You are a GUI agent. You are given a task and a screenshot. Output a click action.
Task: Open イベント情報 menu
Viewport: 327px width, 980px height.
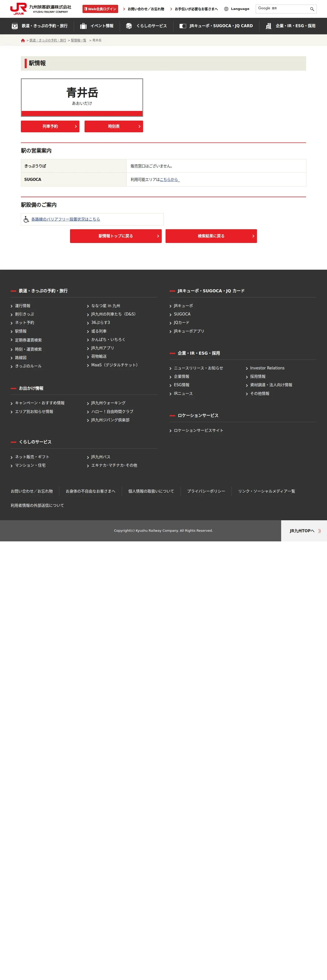click(x=102, y=26)
